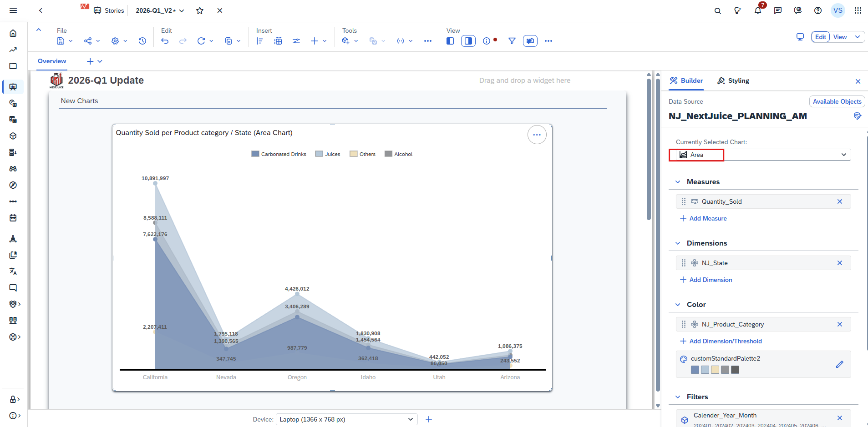Click the search magnifier in header

point(718,10)
